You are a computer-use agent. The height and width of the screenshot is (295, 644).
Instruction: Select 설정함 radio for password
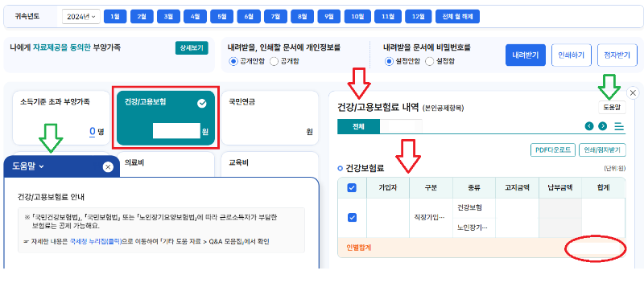(429, 62)
